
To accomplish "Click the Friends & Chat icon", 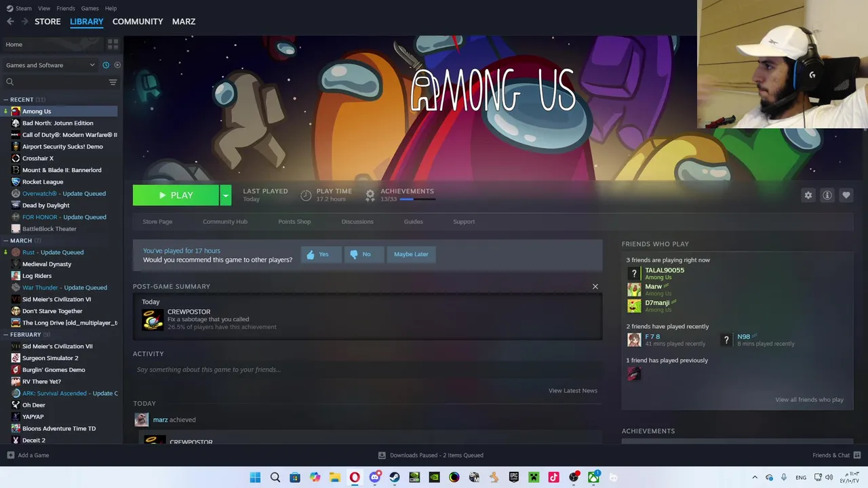I will (857, 455).
